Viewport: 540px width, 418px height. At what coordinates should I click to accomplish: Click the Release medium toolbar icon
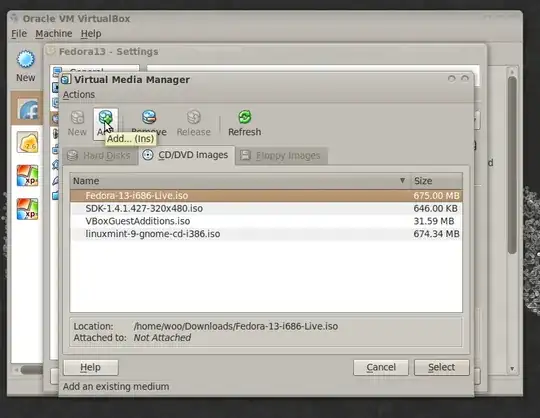(x=194, y=118)
